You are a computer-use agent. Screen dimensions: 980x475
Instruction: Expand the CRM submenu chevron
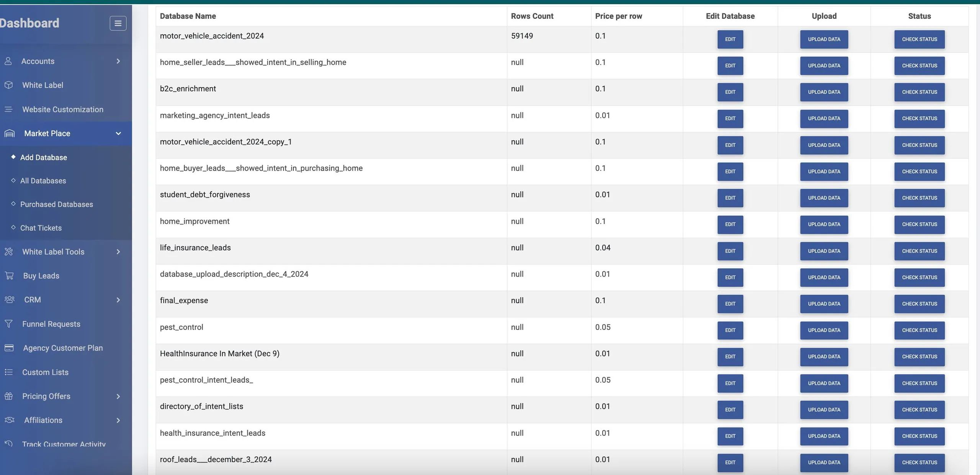tap(118, 300)
